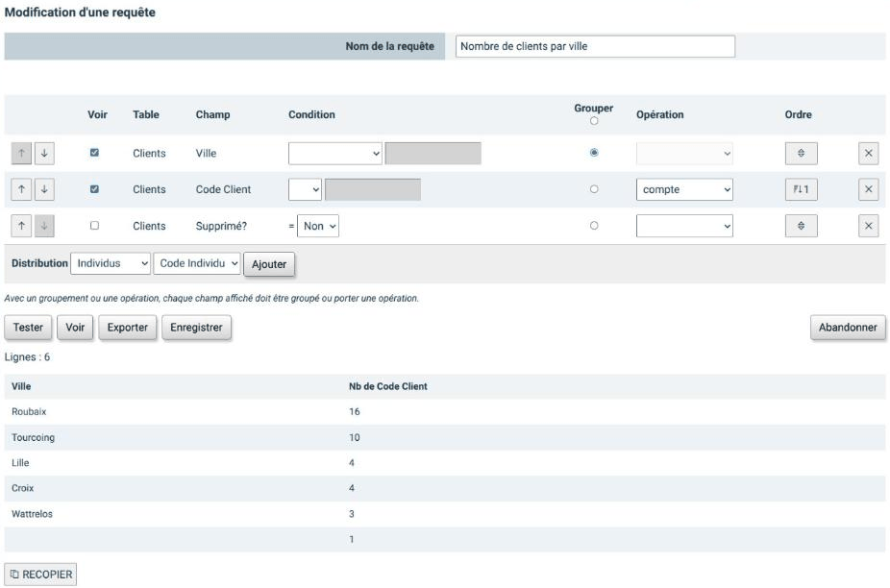Move the Ville row up
This screenshot has width=890, height=588.
tap(21, 153)
